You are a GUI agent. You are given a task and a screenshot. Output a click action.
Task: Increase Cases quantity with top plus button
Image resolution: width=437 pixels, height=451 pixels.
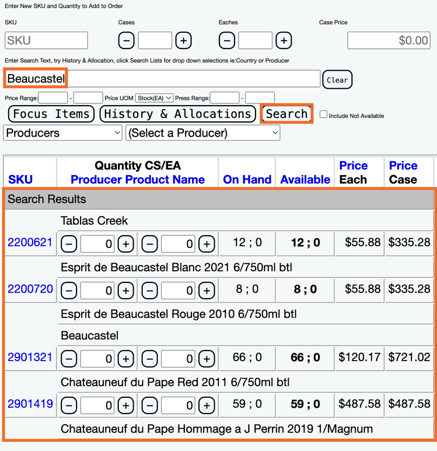(183, 41)
